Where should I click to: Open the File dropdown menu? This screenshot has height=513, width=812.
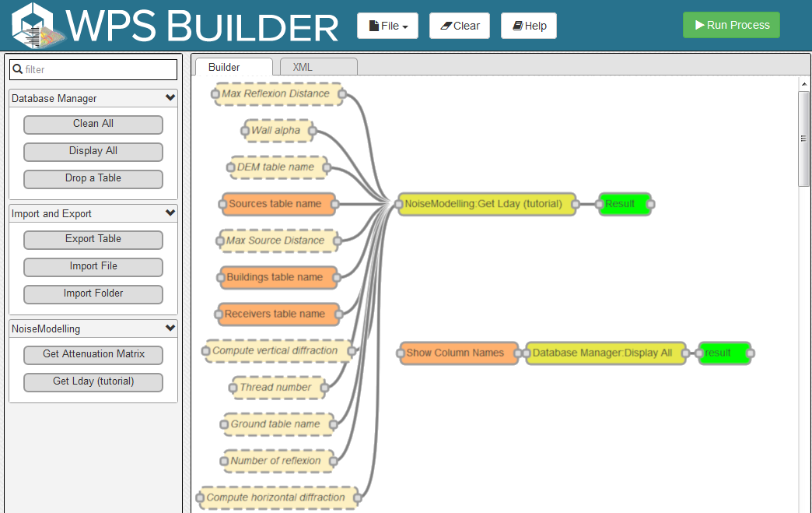click(387, 26)
